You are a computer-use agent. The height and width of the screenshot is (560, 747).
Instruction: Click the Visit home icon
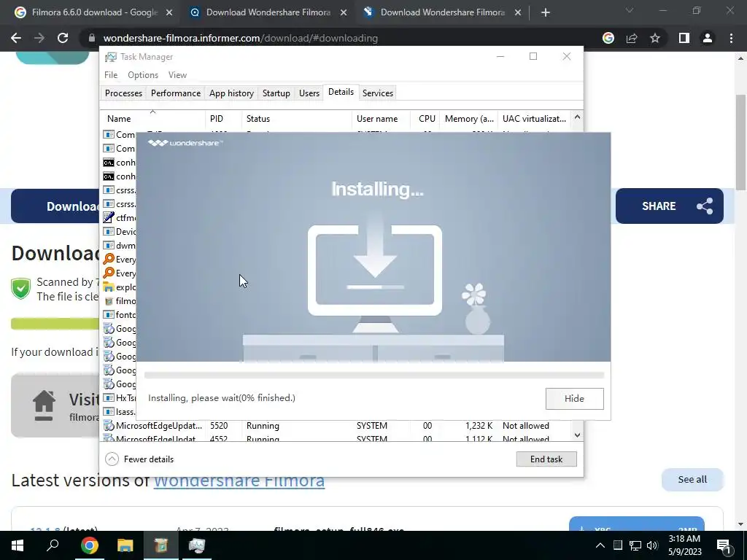point(44,405)
